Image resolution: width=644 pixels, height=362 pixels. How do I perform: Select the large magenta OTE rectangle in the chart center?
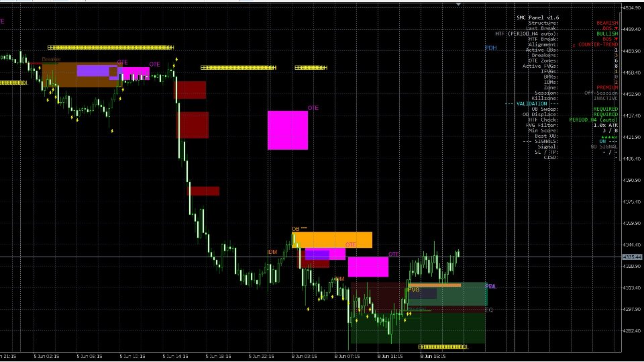coord(288,130)
